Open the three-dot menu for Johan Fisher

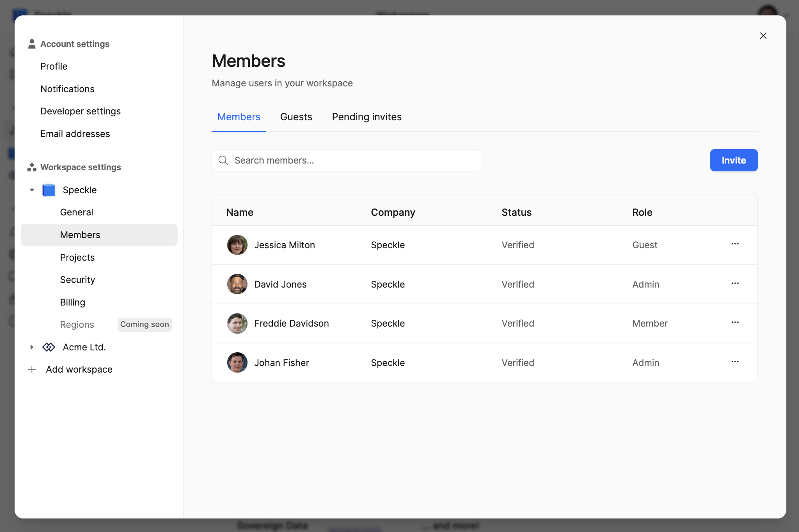tap(735, 362)
